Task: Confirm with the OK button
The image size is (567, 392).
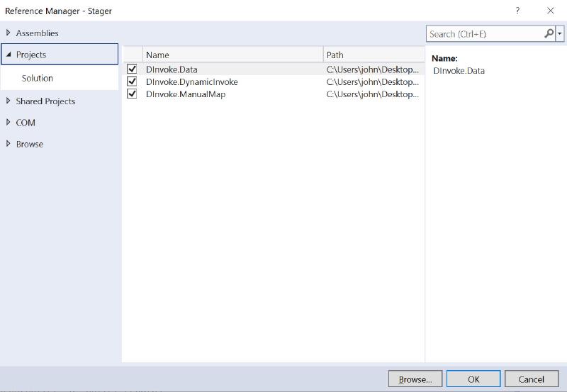Action: (x=473, y=379)
